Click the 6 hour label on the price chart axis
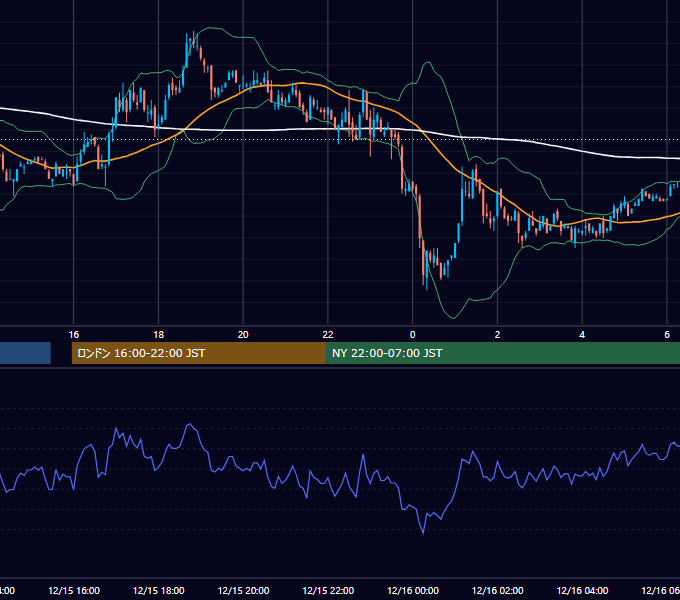680x600 pixels. 667,335
